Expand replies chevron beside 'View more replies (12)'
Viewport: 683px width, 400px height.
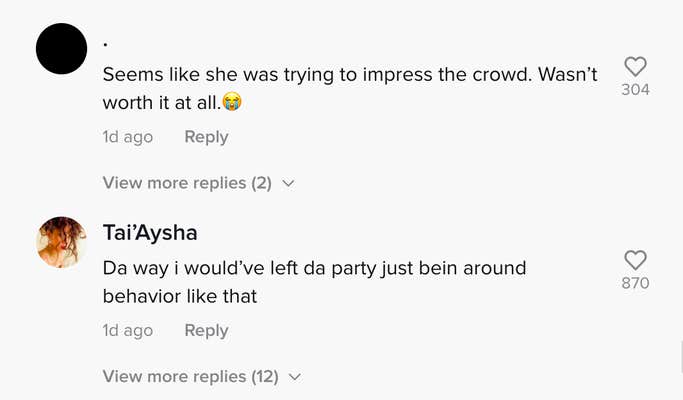294,377
